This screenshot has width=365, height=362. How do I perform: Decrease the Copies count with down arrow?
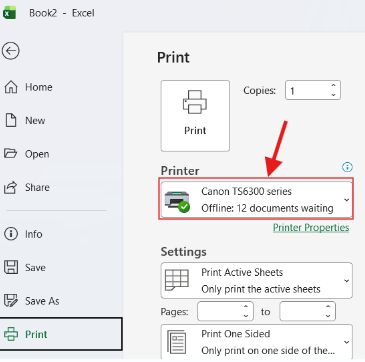pyautogui.click(x=333, y=95)
